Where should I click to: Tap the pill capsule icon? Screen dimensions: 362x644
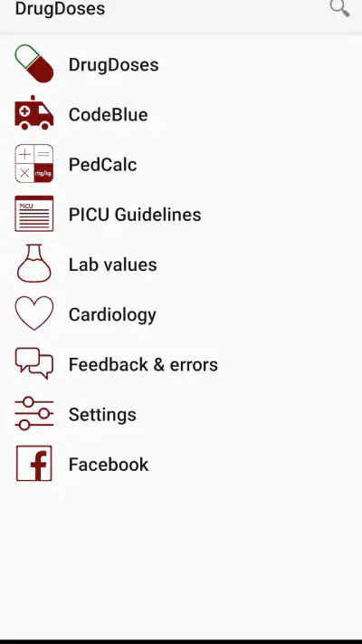tap(34, 64)
